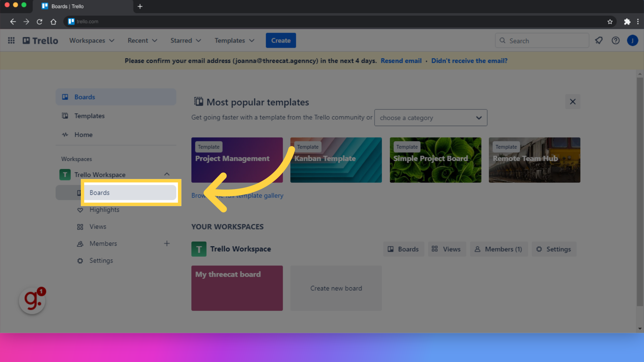Viewport: 644px width, 362px height.
Task: Collapse the Trello Workspace sidebar section
Action: (x=167, y=174)
